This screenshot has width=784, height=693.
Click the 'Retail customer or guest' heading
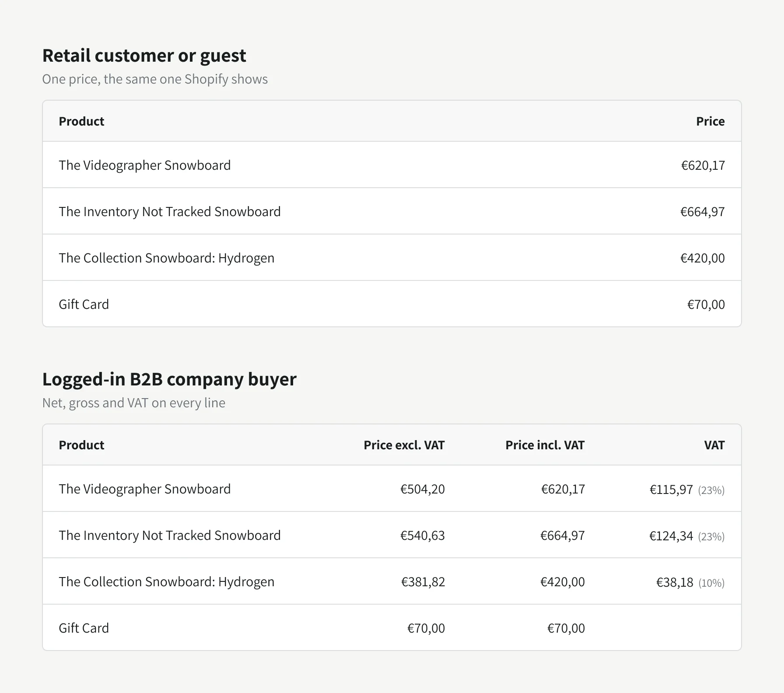(x=144, y=56)
